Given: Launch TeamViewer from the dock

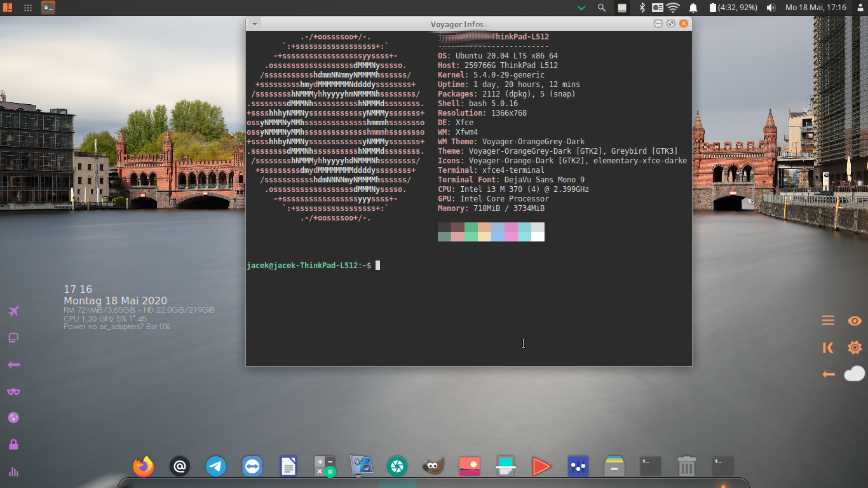Looking at the screenshot, I should (252, 466).
